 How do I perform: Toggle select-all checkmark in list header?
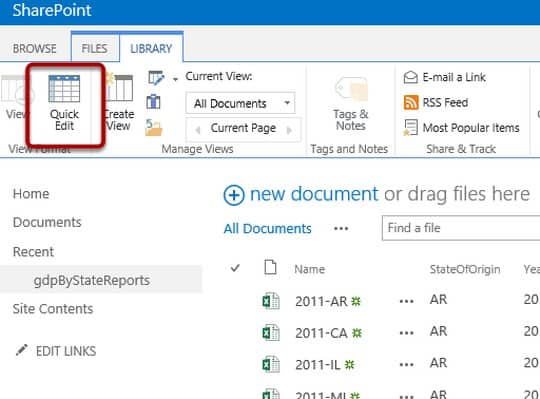[x=235, y=267]
